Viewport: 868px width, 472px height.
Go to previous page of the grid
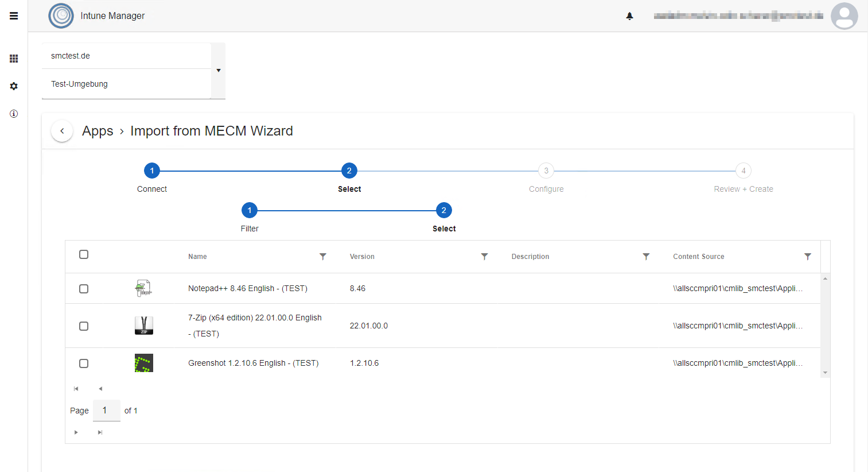100,389
